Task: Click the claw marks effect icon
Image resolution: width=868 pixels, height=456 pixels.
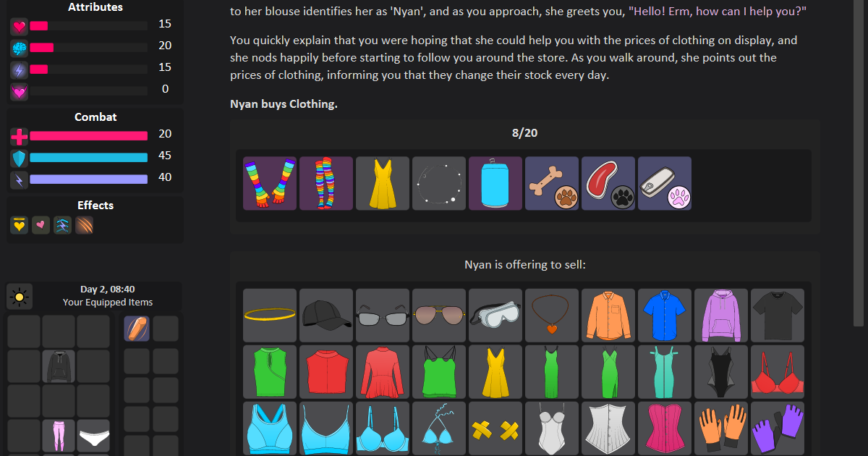Action: tap(85, 225)
